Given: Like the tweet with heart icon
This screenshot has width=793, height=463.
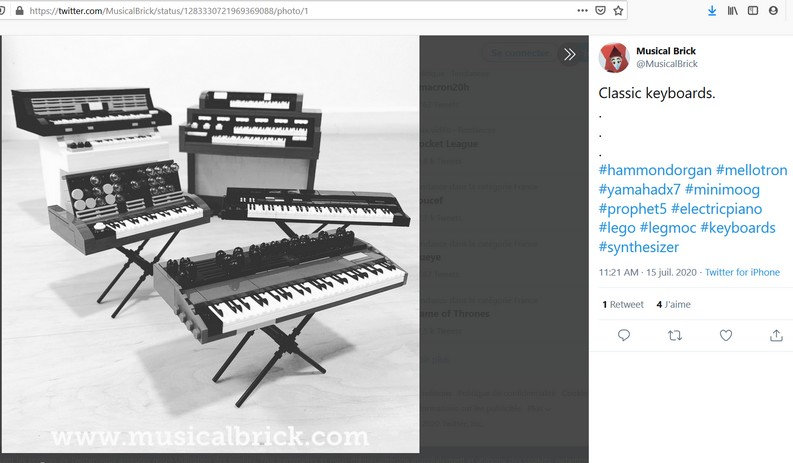Looking at the screenshot, I should pos(726,335).
